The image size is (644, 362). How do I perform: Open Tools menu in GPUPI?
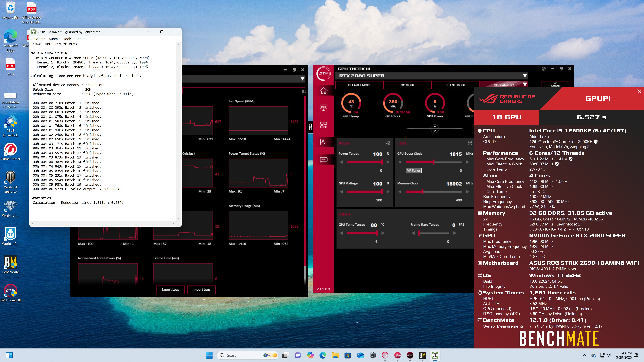(x=68, y=39)
